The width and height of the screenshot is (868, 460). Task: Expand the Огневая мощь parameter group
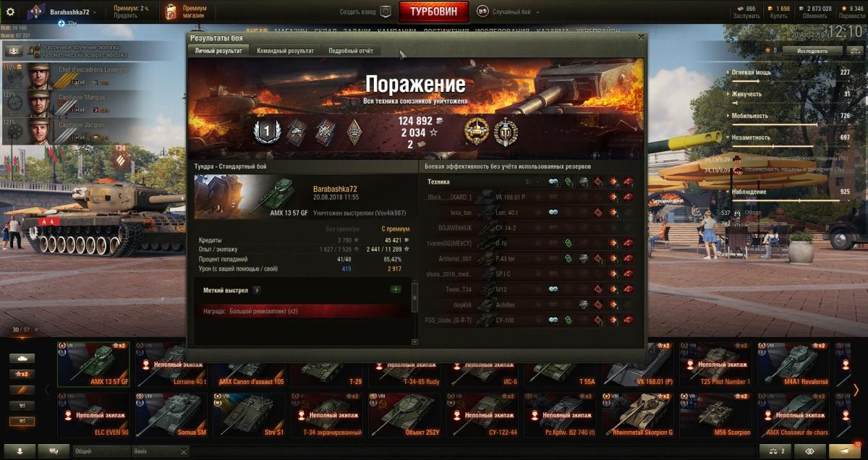click(x=728, y=72)
